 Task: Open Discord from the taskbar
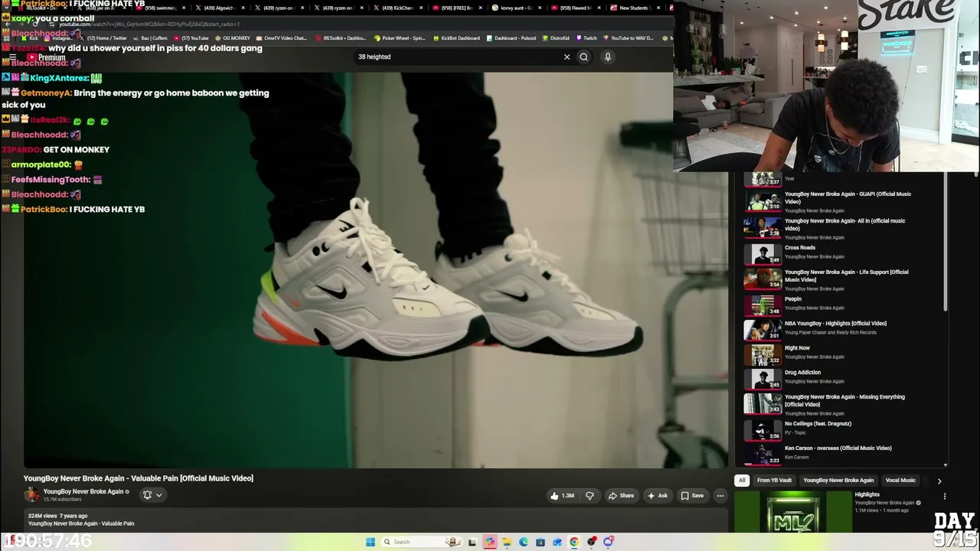608,542
